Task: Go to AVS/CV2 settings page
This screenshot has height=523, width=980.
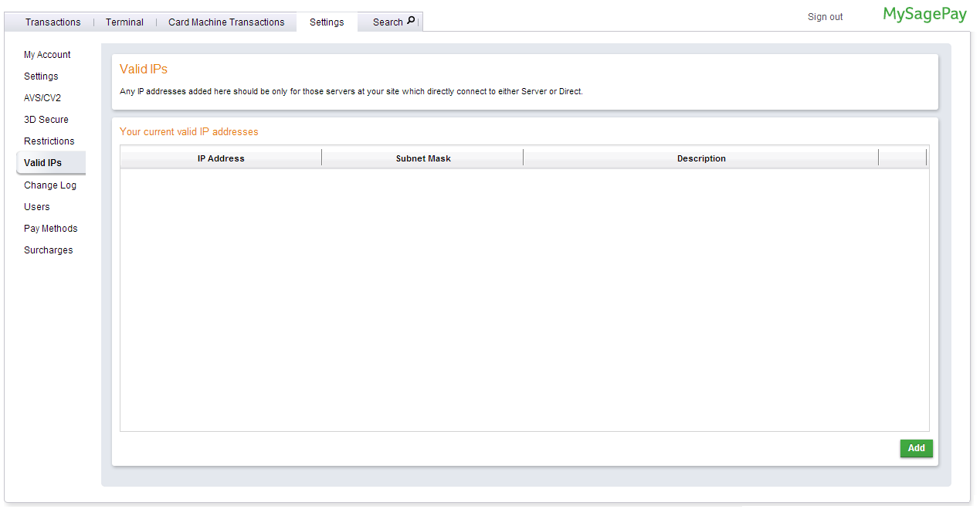Action: coord(42,98)
